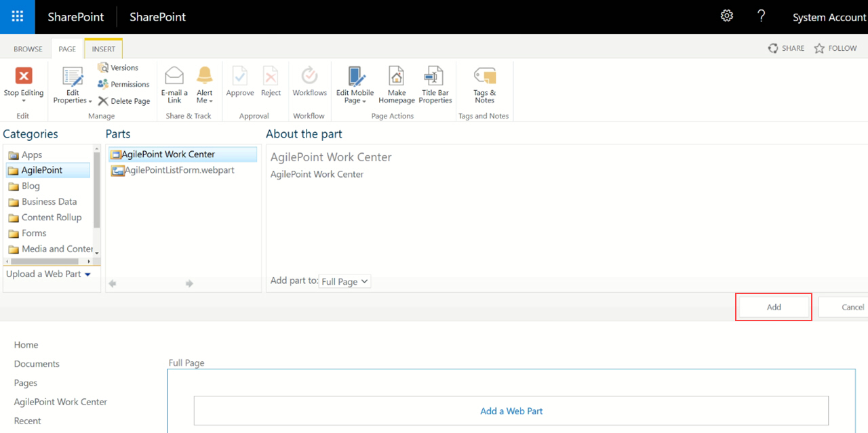Image resolution: width=868 pixels, height=433 pixels.
Task: Switch to the PAGE tab
Action: (x=67, y=49)
